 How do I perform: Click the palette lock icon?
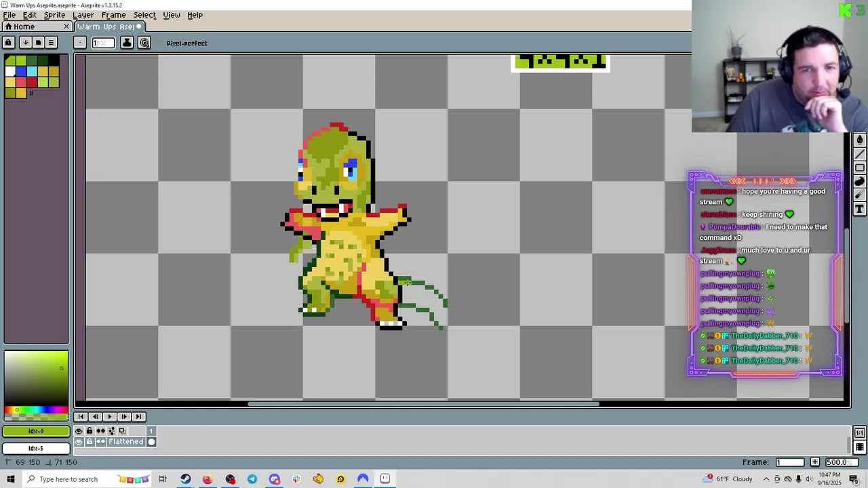tap(8, 43)
